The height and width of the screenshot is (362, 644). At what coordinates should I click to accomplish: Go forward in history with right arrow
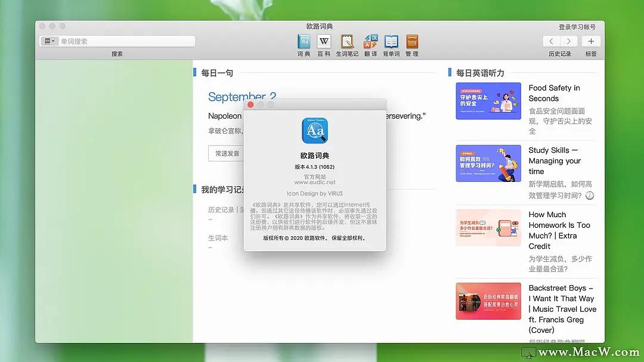(x=569, y=41)
